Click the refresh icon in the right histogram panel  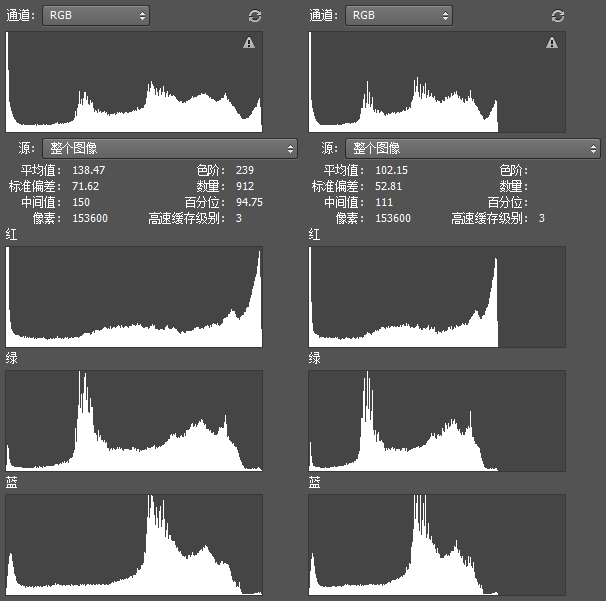[558, 16]
